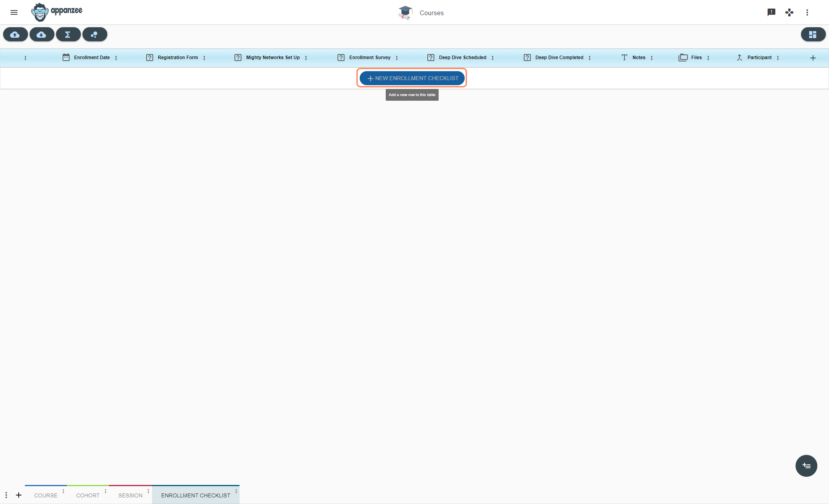Click the appanzee logo
This screenshot has height=504, width=829.
pyautogui.click(x=57, y=12)
